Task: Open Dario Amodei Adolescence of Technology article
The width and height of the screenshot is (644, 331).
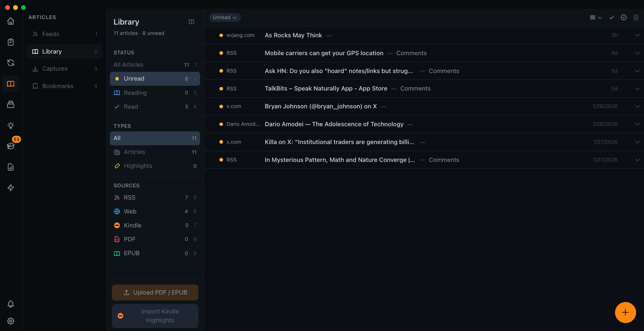Action: click(334, 124)
